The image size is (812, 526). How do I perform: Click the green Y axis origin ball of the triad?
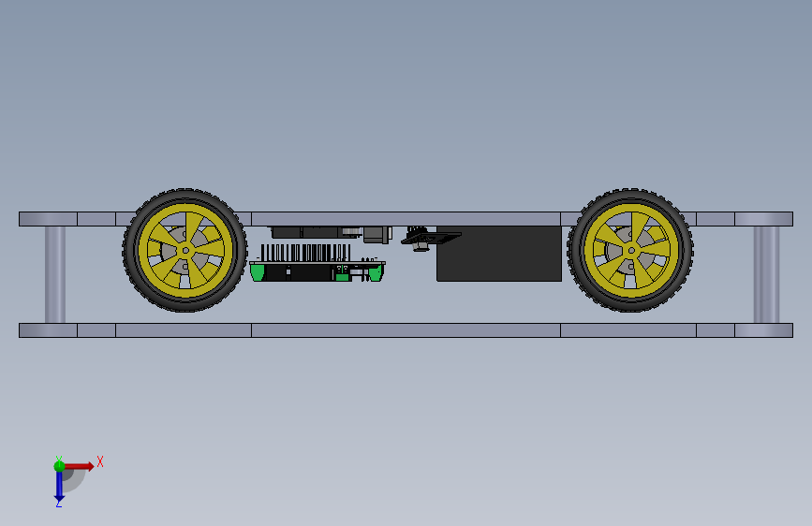[59, 466]
